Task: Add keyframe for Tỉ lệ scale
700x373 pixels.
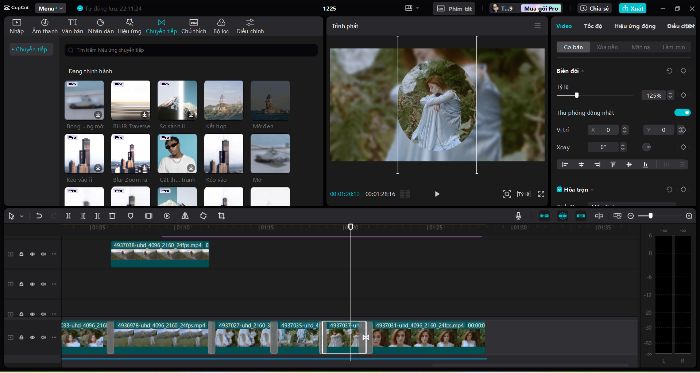Action: [x=683, y=95]
